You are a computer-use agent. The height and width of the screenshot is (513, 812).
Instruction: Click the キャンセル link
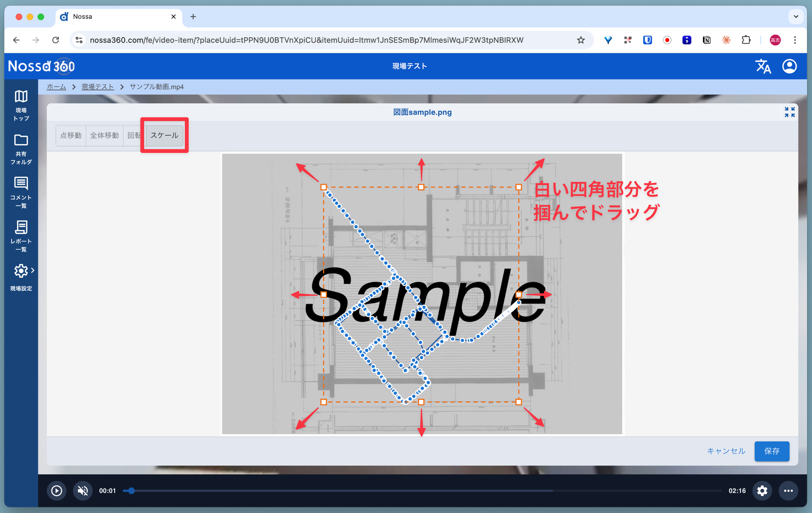tap(726, 451)
